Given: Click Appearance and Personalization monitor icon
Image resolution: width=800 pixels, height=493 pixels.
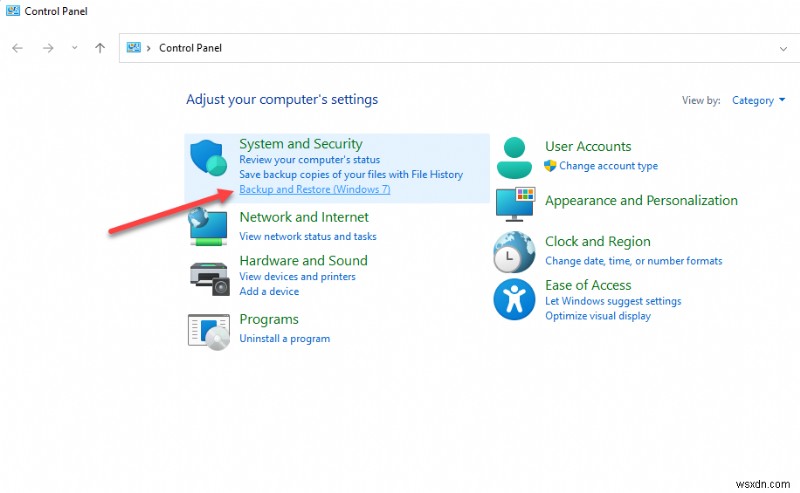Looking at the screenshot, I should (x=515, y=204).
